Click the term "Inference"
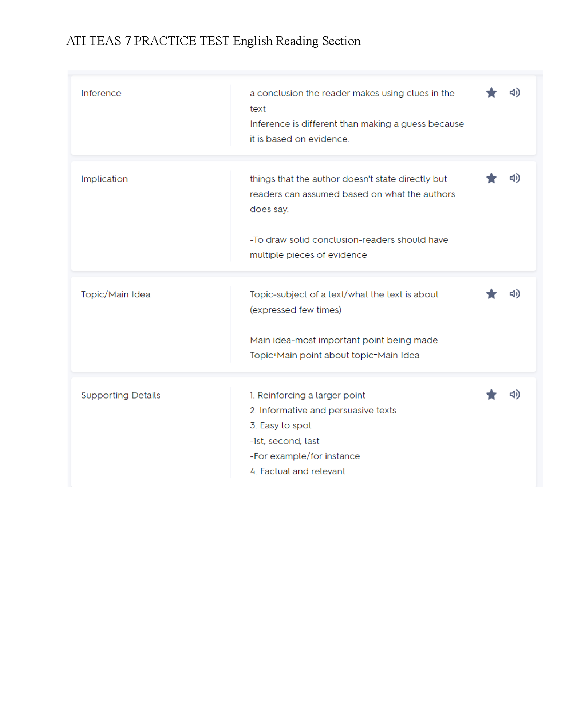The image size is (563, 728). 101,93
